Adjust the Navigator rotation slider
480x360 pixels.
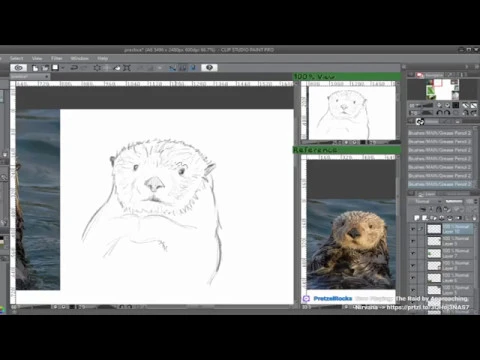(x=426, y=113)
